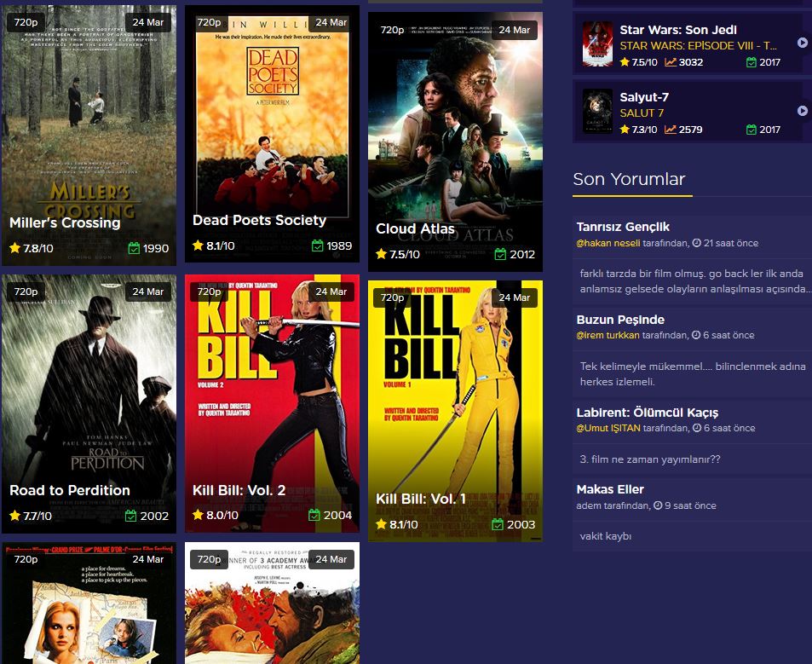
Task: Open the Kill Bill: Vol. 1 title
Action: 421,499
